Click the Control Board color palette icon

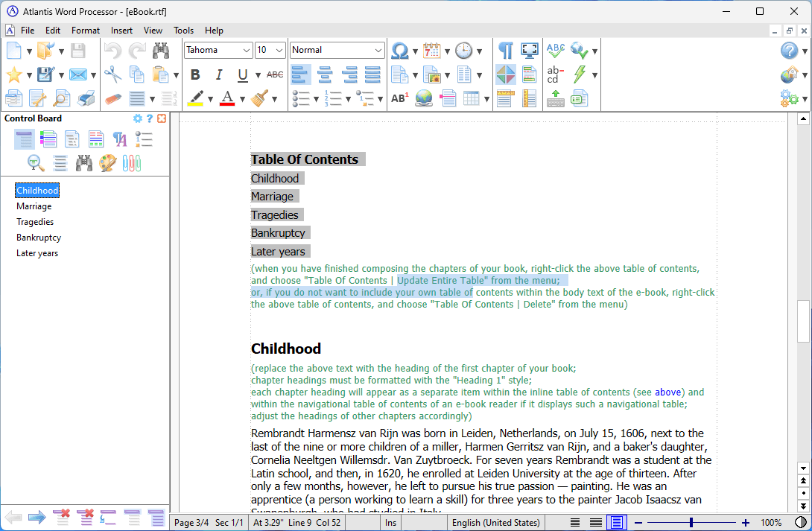click(108, 163)
